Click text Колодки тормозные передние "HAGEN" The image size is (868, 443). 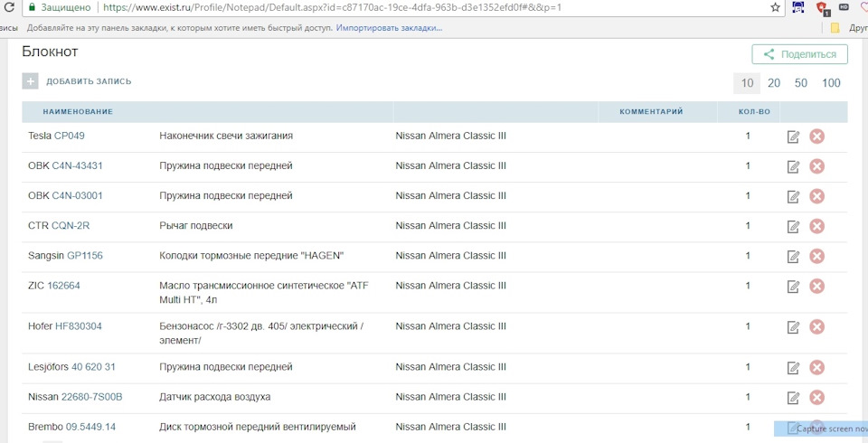point(252,255)
